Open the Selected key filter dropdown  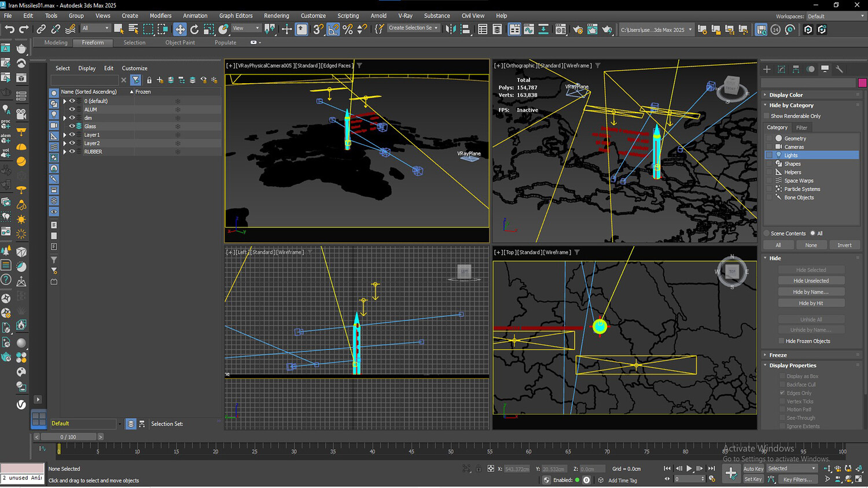coord(791,468)
